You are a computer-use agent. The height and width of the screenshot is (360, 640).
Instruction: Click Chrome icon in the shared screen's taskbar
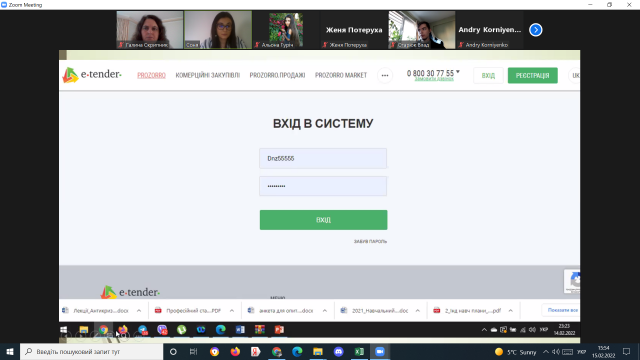coord(103,329)
